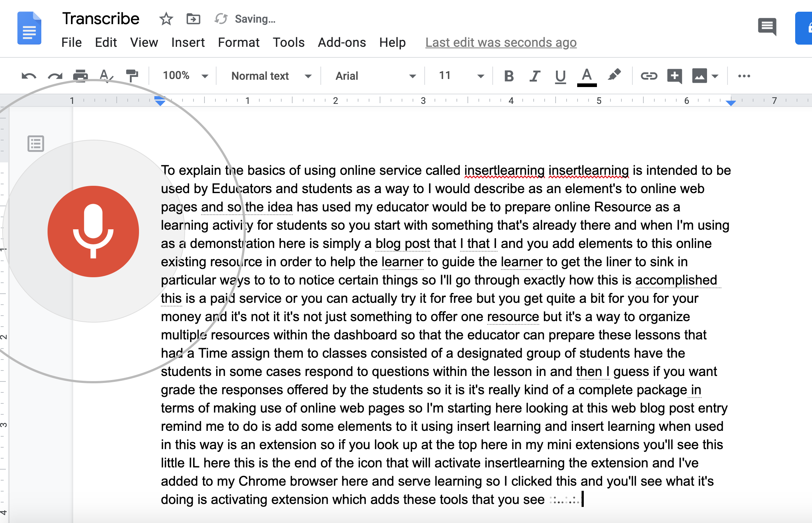The image size is (812, 523).
Task: Click the Undo arrow
Action: pos(29,76)
